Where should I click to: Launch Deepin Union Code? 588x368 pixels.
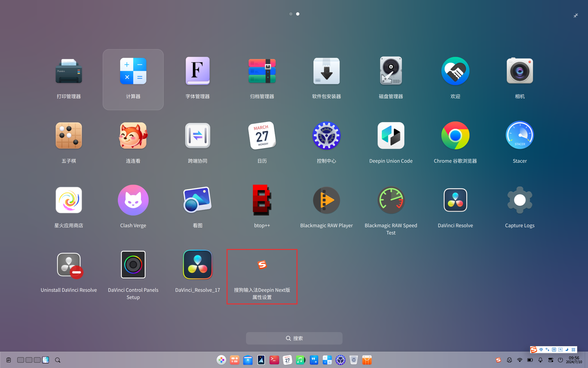pos(391,143)
